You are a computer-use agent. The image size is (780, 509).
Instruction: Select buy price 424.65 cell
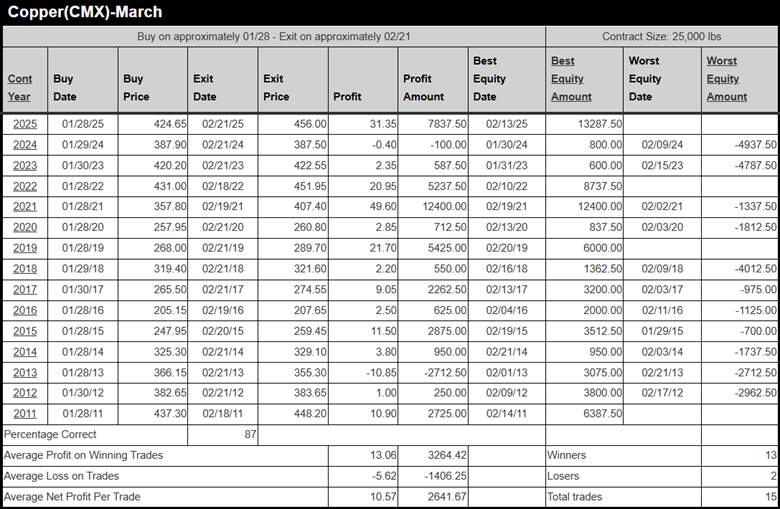pyautogui.click(x=153, y=124)
